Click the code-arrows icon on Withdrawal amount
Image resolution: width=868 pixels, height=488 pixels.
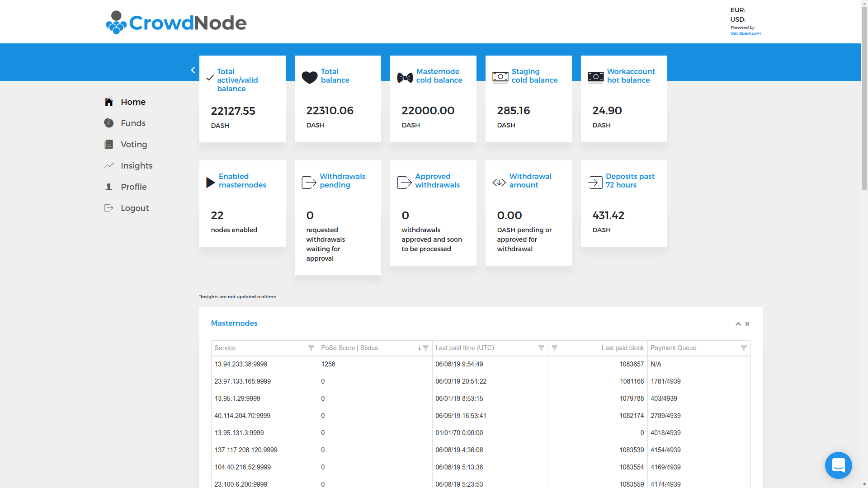point(499,182)
